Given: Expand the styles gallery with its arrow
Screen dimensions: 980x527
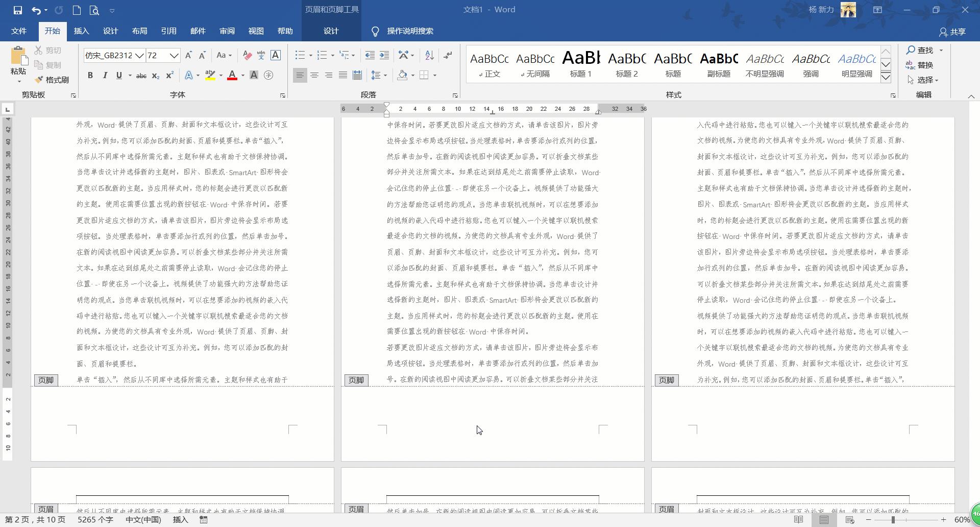Looking at the screenshot, I should [886, 78].
